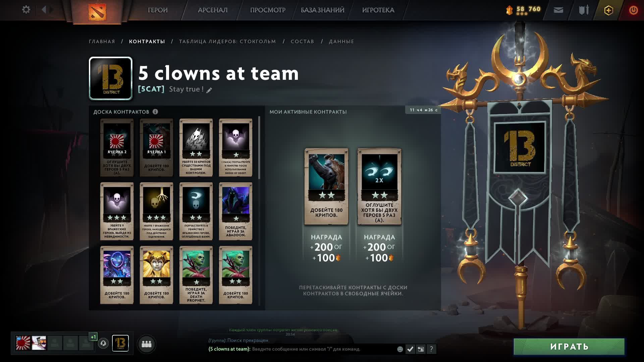Image resolution: width=644 pixels, height=362 pixels.
Task: Open Dota Plus hexagon icon
Action: click(608, 10)
